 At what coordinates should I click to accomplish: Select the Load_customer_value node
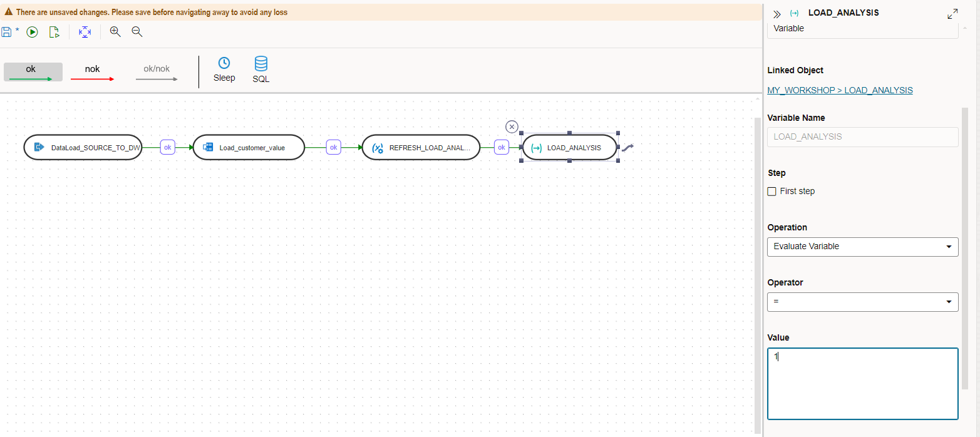click(249, 147)
